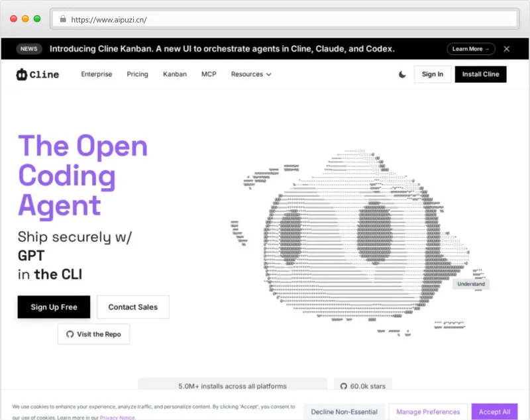Open Learn More in the announcement banner

(470, 48)
